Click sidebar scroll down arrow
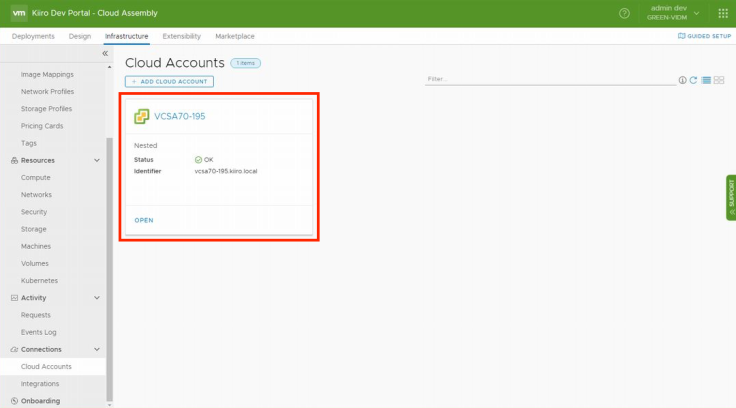 click(109, 405)
